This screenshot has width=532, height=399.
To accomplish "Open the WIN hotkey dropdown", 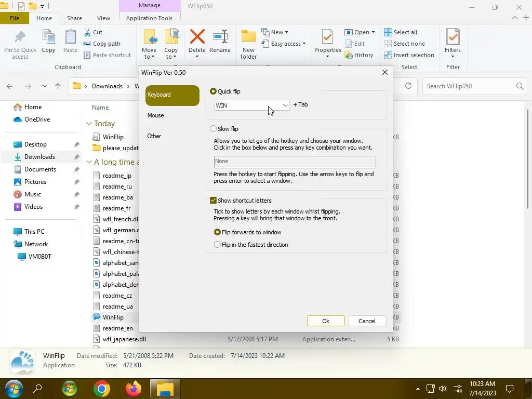I will click(x=251, y=105).
